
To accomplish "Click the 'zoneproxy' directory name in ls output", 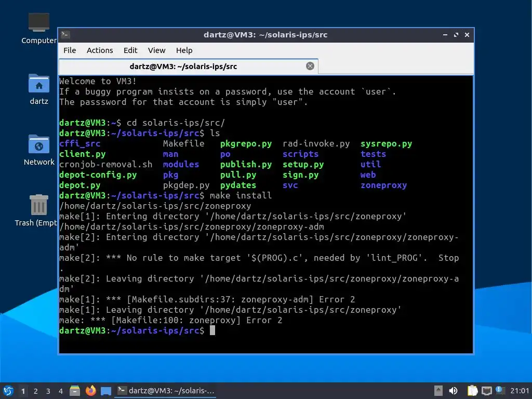I will pos(384,185).
